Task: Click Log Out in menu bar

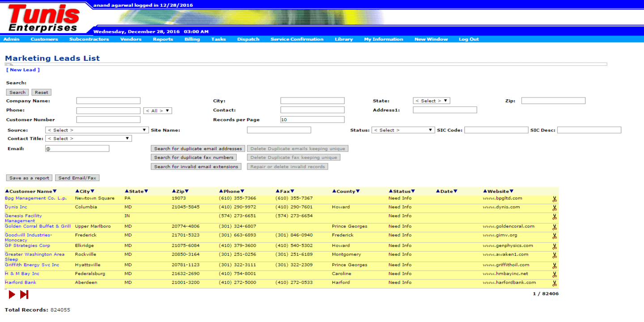Action: click(x=469, y=39)
